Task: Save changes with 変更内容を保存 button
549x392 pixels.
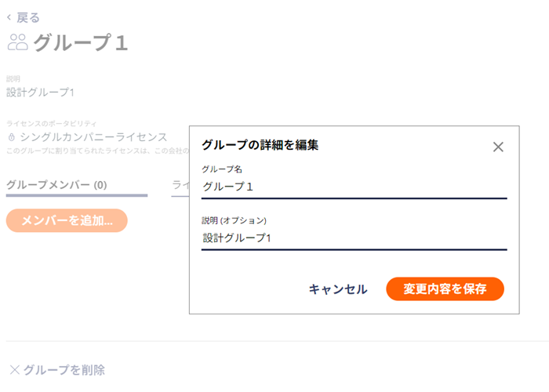Action: pyautogui.click(x=445, y=289)
